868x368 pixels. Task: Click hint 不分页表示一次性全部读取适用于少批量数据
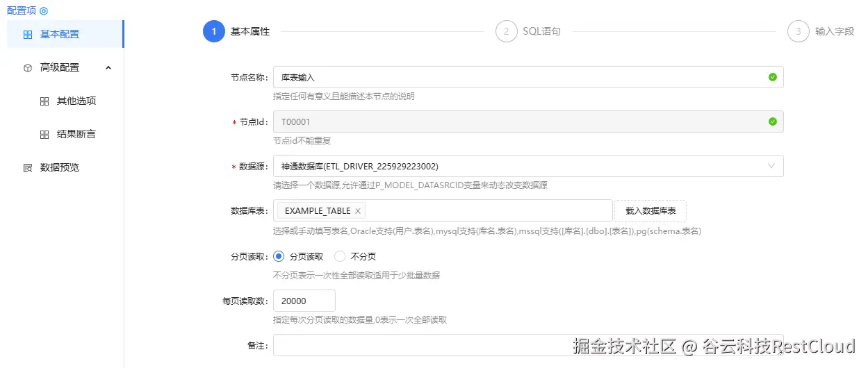(x=357, y=275)
